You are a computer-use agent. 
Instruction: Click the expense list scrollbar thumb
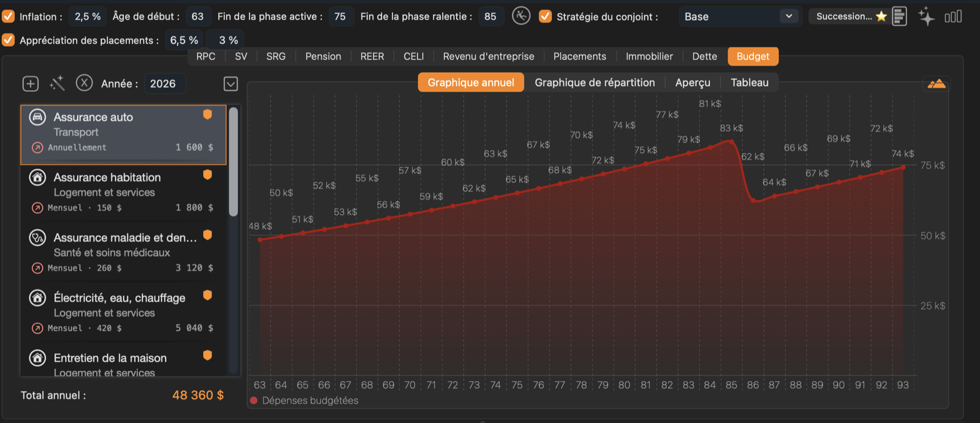click(233, 161)
